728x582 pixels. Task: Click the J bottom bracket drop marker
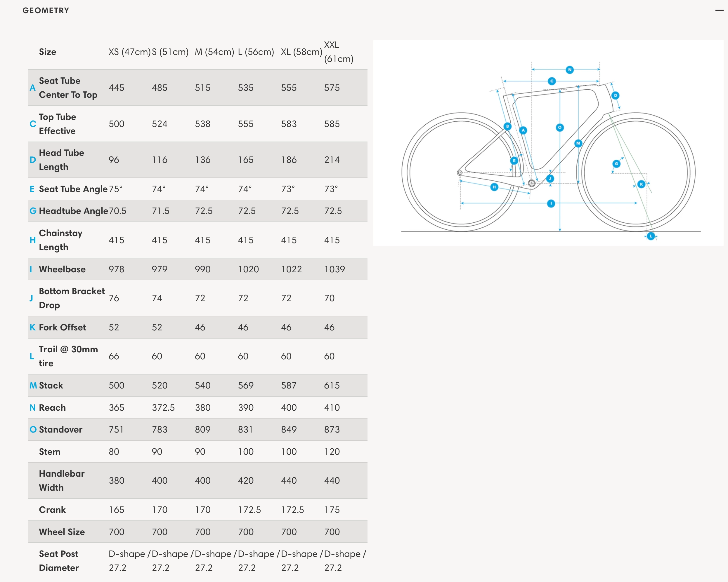coord(550,178)
